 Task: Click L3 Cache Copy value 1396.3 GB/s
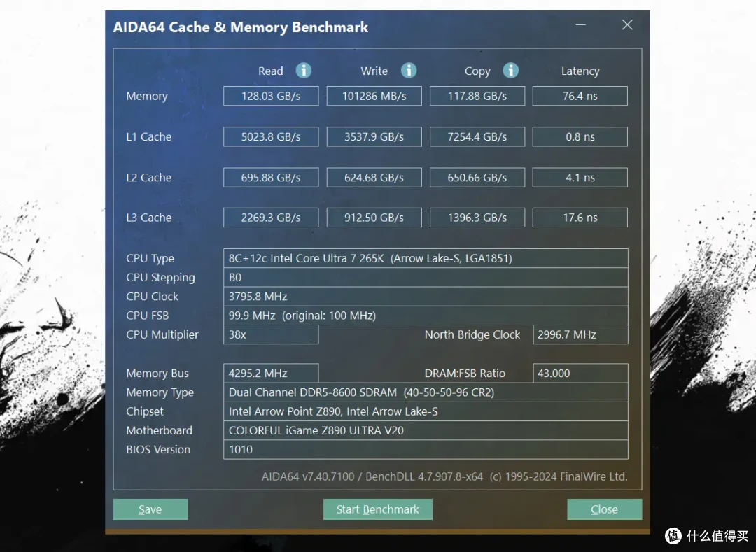[x=477, y=218]
